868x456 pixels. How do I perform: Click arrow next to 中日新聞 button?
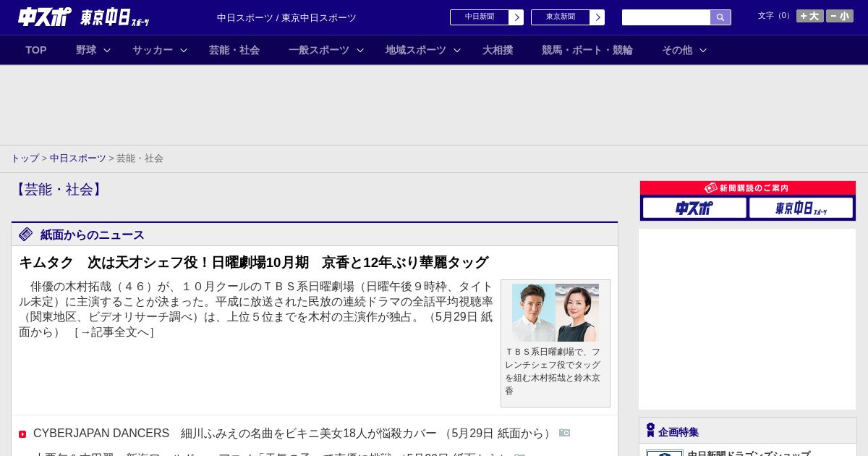pyautogui.click(x=516, y=17)
